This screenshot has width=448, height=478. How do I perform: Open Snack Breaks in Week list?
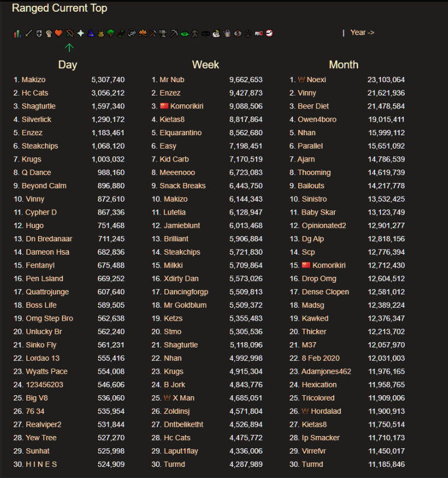pos(183,185)
